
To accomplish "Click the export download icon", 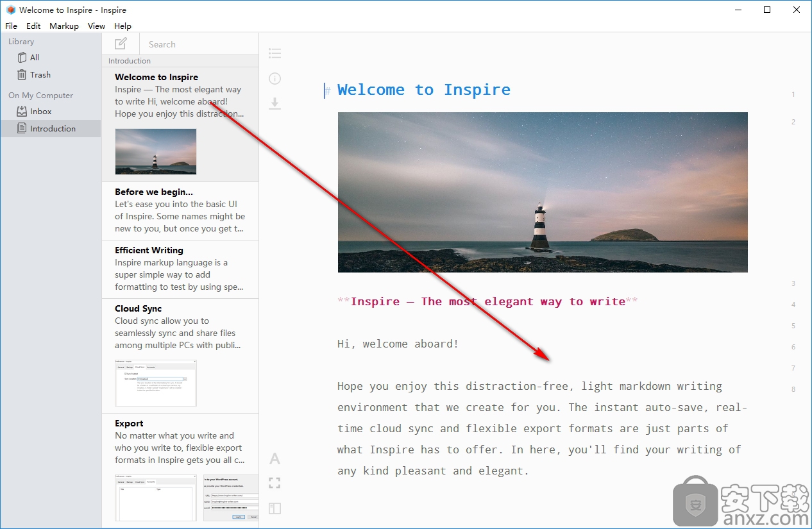I will click(275, 103).
